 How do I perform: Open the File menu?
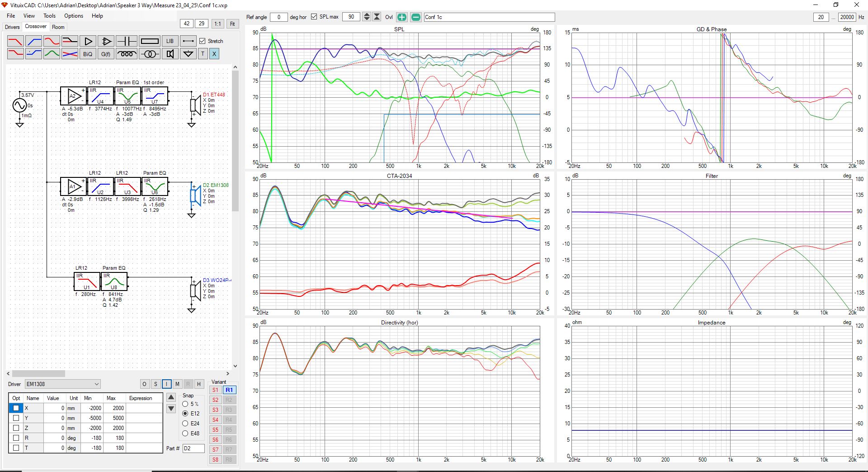pyautogui.click(x=11, y=16)
